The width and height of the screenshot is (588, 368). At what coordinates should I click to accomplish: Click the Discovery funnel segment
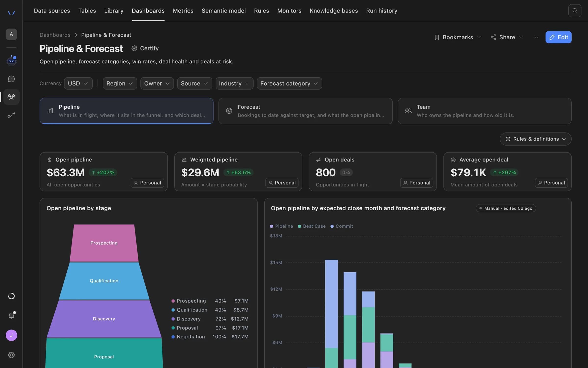coord(104,319)
